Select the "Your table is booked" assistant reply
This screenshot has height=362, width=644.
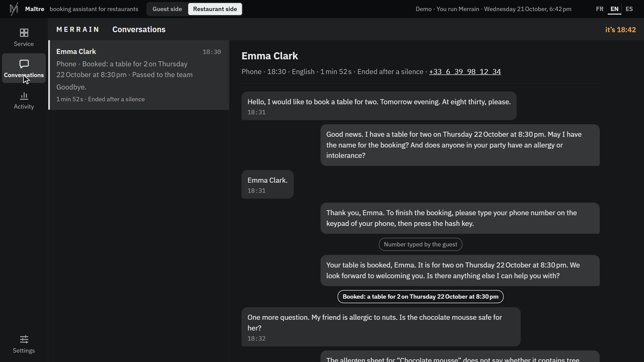click(460, 270)
